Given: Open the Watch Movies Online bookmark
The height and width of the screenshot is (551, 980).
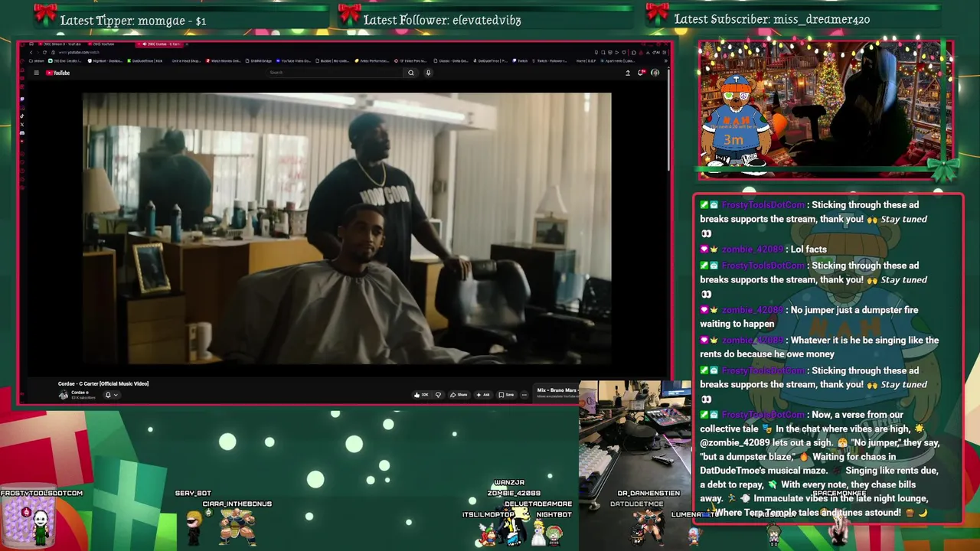Looking at the screenshot, I should tap(224, 60).
